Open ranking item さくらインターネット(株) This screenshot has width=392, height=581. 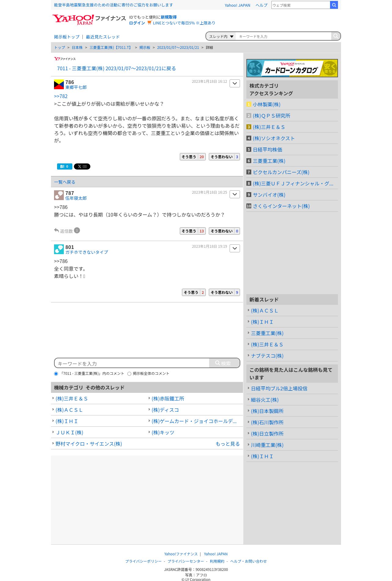click(281, 206)
